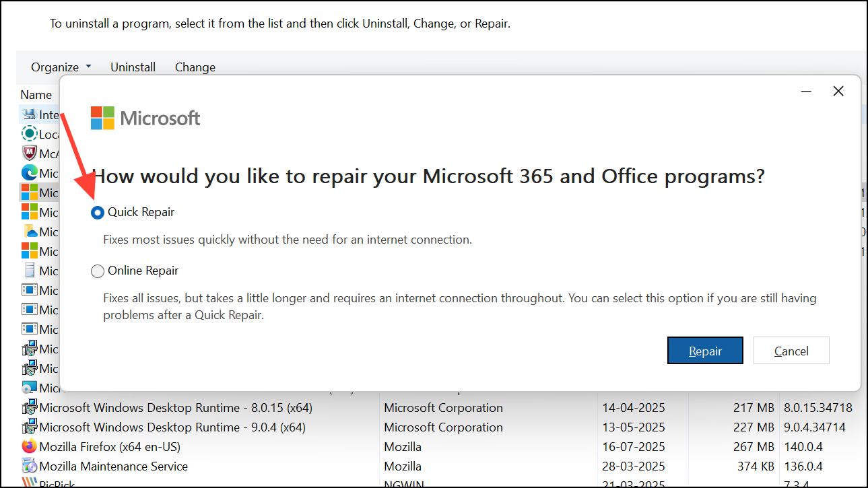
Task: Choose the Online Repair option
Action: pyautogui.click(x=98, y=271)
